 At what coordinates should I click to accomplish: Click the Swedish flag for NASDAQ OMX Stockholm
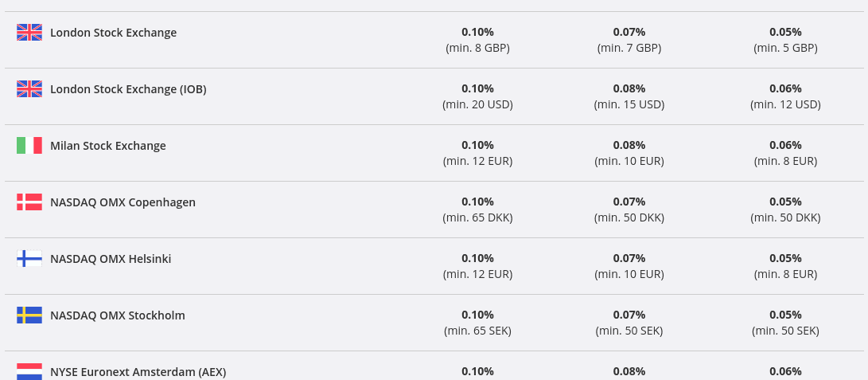(x=29, y=315)
